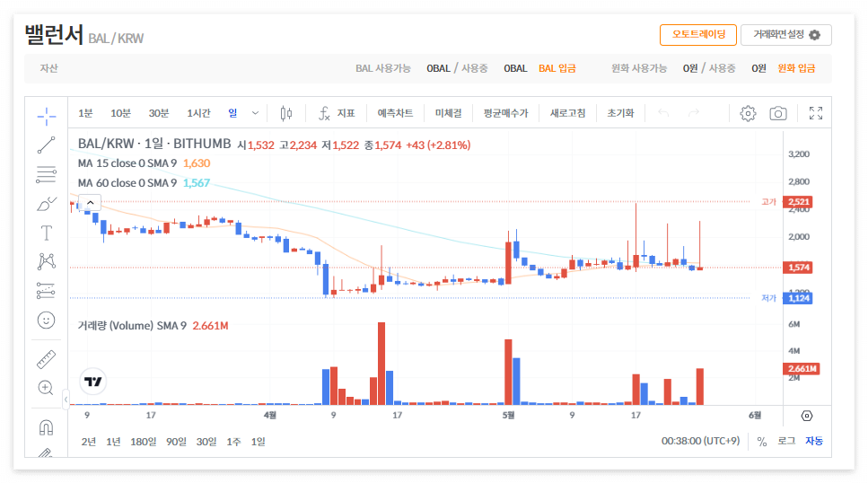The image size is (868, 483).
Task: Toggle the 예측차트 forecast chart
Action: click(x=395, y=113)
